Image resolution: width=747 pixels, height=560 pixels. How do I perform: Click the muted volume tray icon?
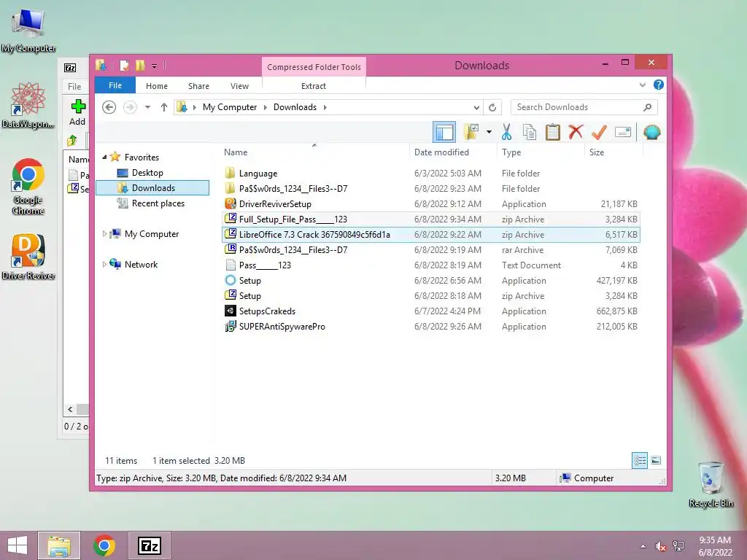660,546
